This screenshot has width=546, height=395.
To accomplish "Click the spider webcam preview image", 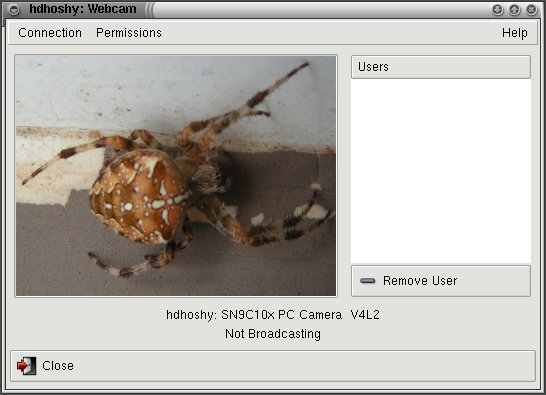I will 176,176.
